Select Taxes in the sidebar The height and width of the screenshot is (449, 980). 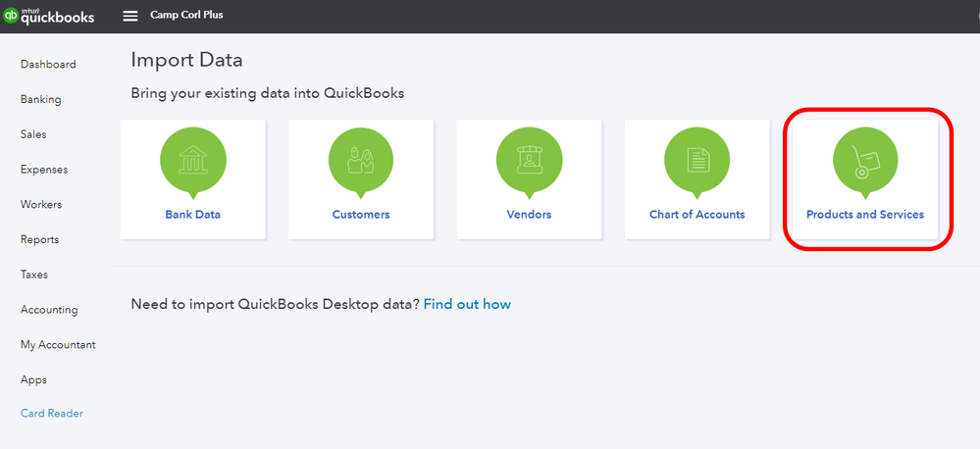pos(33,274)
